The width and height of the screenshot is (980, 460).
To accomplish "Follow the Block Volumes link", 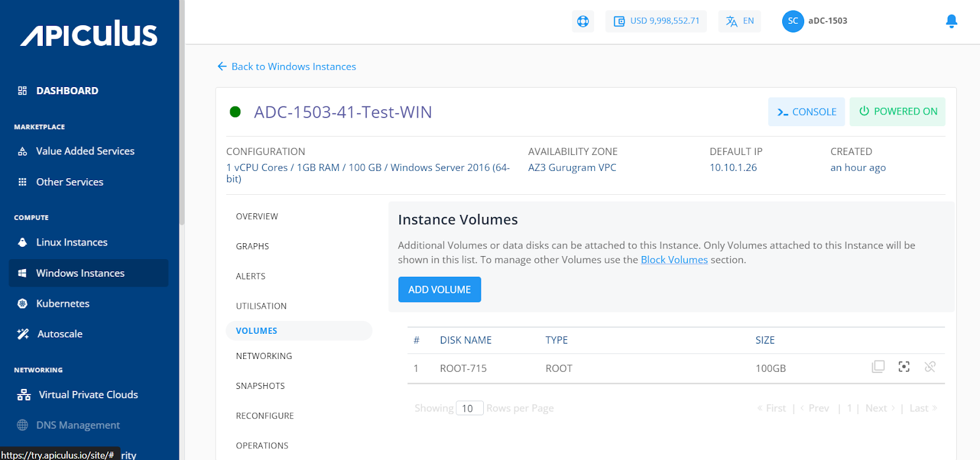I will pos(674,260).
